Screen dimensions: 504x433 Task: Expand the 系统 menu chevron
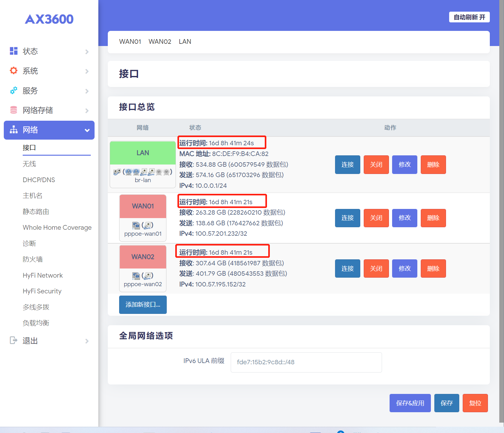(x=87, y=71)
